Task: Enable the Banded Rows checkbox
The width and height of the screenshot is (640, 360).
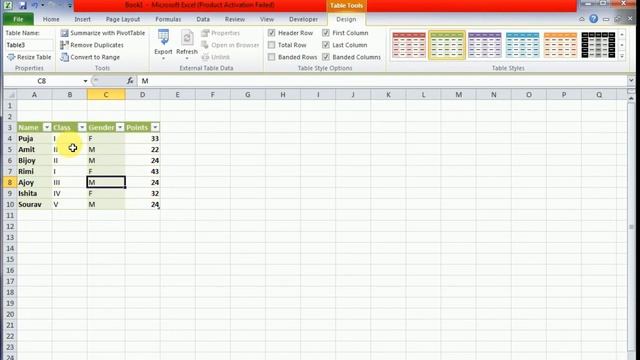Action: click(x=271, y=57)
